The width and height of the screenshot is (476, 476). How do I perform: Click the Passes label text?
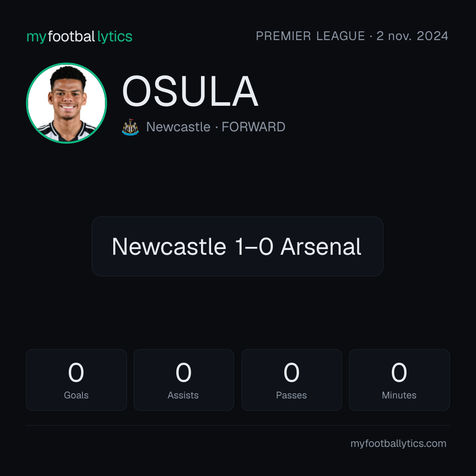[291, 395]
